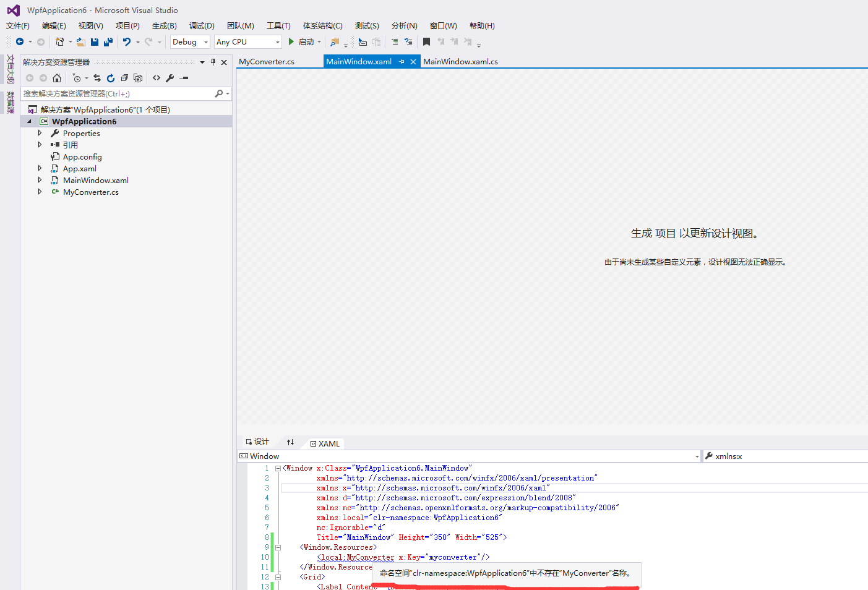868x590 pixels.
Task: Open the Debug configuration dropdown
Action: pyautogui.click(x=206, y=42)
